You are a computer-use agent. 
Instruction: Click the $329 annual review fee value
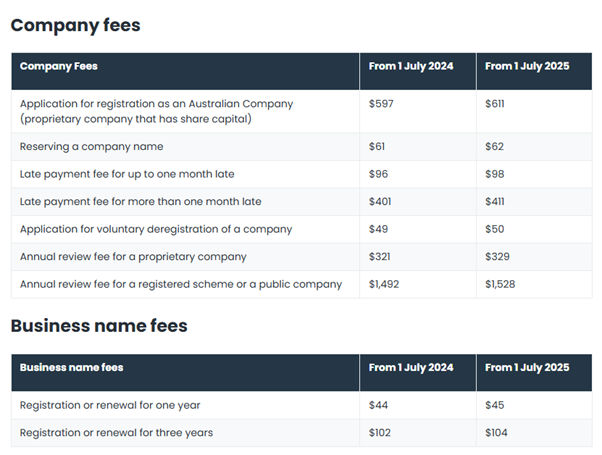pos(498,256)
